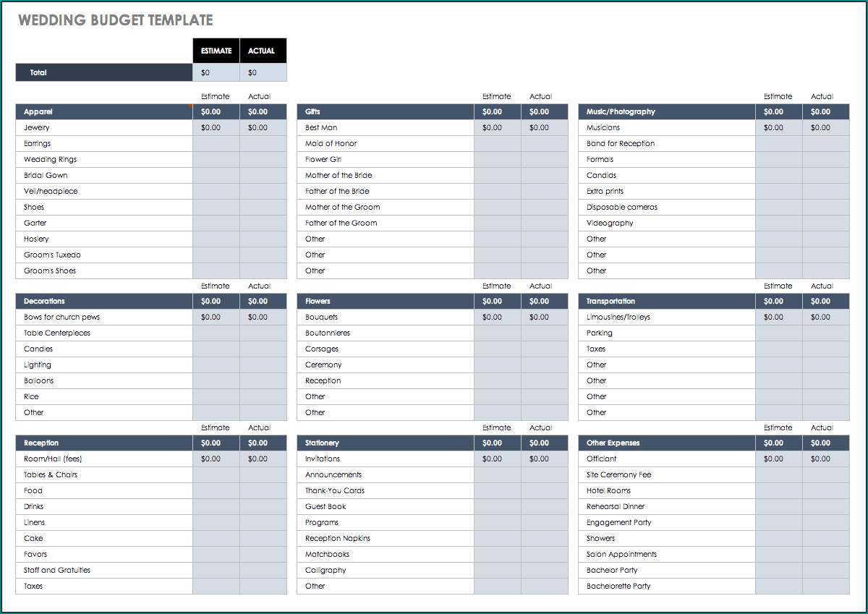868x614 pixels.
Task: Select the Food row label
Action: click(x=33, y=491)
